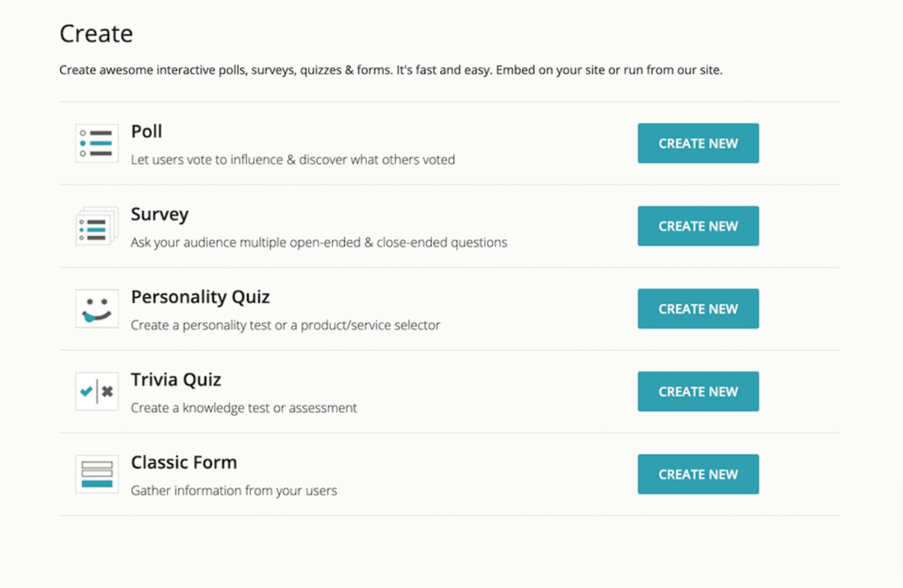Image resolution: width=903 pixels, height=588 pixels.
Task: Click the description under Classic Form
Action: [234, 491]
